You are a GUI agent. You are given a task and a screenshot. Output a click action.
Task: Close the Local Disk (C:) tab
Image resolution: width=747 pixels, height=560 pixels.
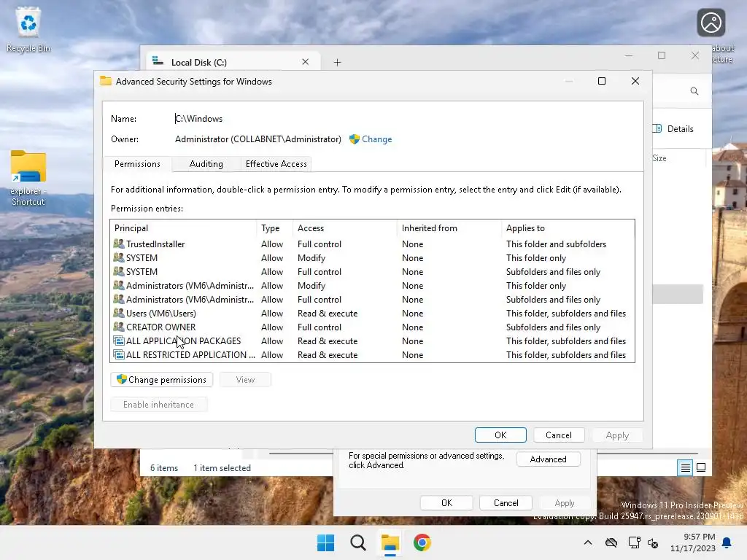tap(306, 62)
